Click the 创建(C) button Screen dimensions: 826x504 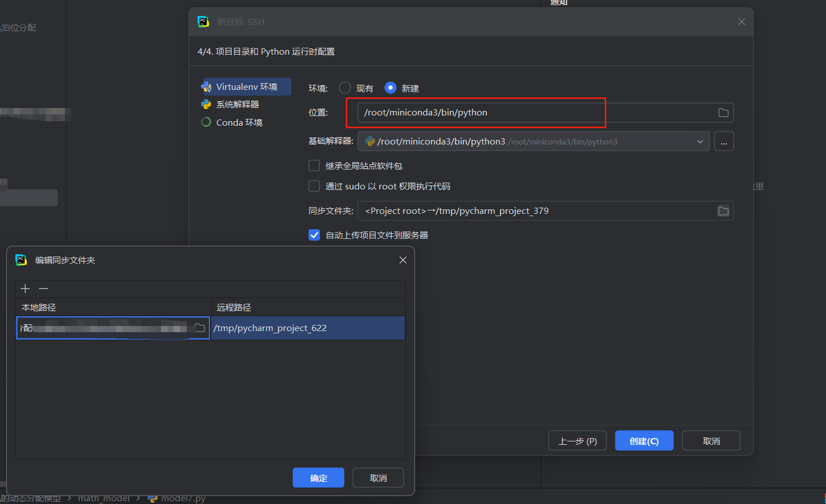(x=644, y=441)
